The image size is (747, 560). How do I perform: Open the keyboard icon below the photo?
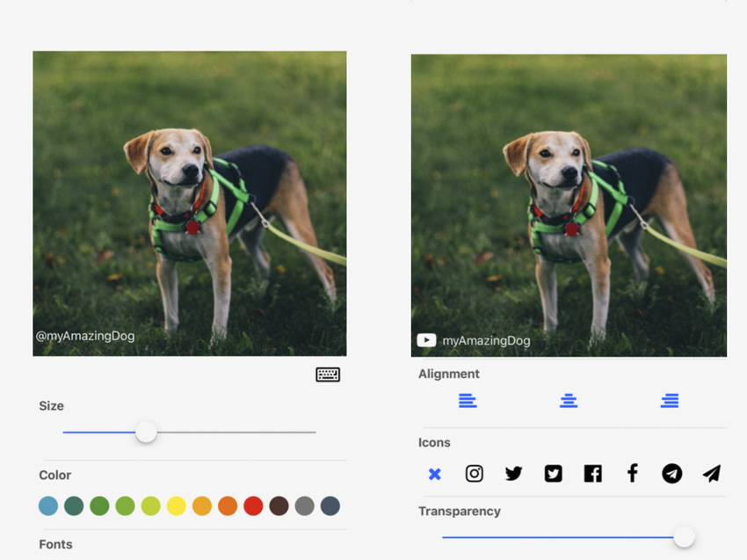click(328, 375)
